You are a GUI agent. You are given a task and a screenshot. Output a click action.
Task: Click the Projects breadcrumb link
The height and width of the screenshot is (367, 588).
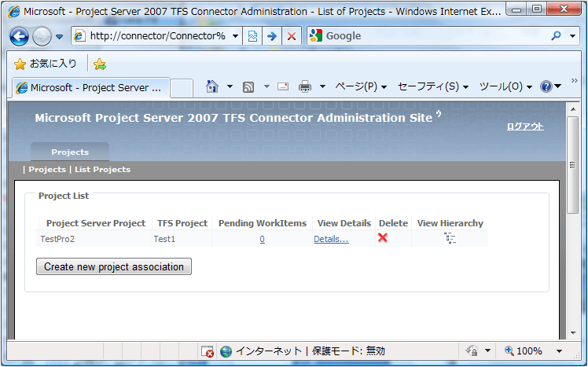tap(47, 170)
